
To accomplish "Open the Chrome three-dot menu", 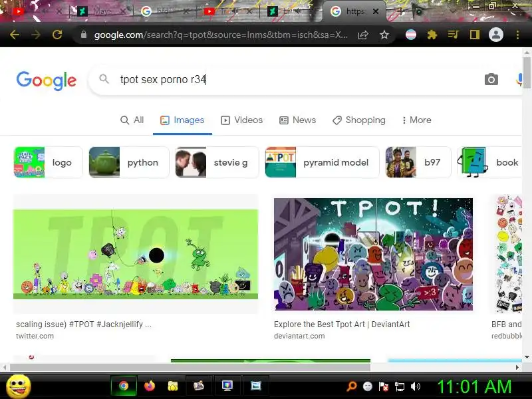I will click(517, 35).
